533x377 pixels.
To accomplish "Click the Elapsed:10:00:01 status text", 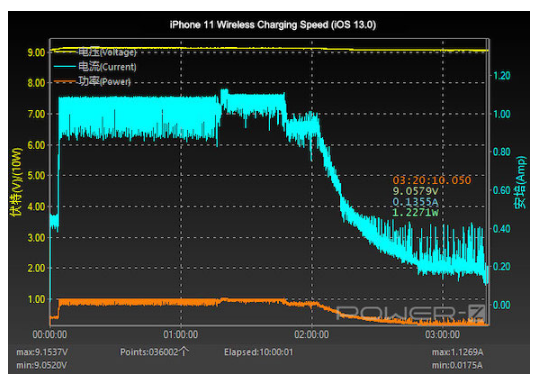I will (258, 352).
